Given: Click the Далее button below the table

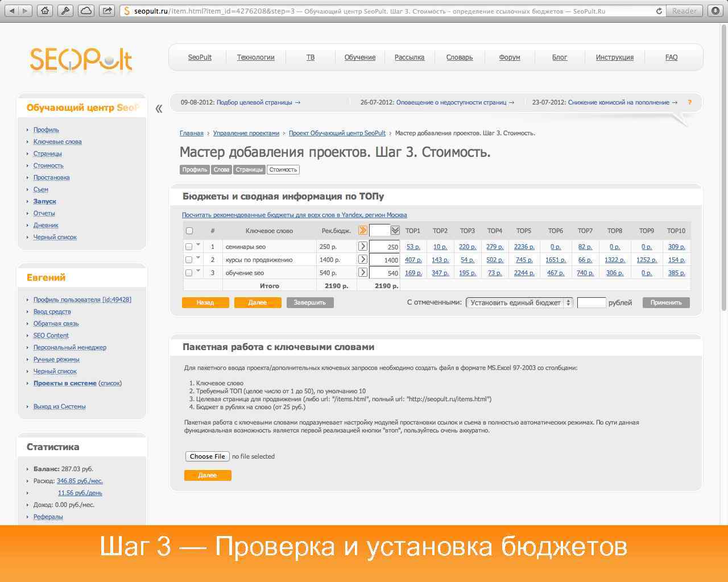Looking at the screenshot, I should pyautogui.click(x=257, y=302).
